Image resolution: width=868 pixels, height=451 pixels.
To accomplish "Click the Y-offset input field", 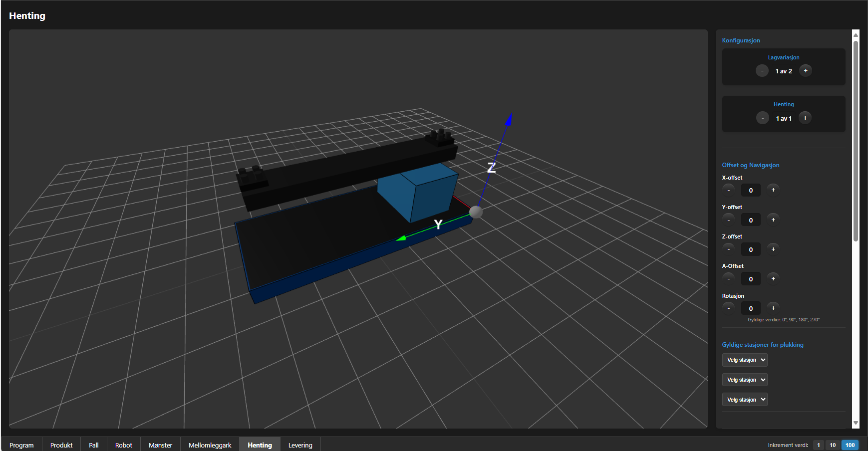I will 751,220.
